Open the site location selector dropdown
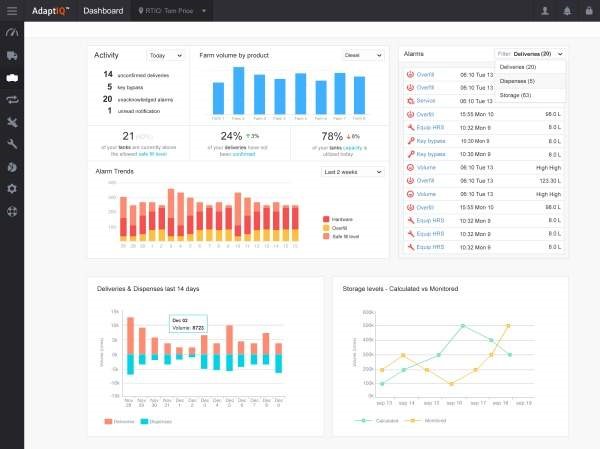 pos(172,11)
